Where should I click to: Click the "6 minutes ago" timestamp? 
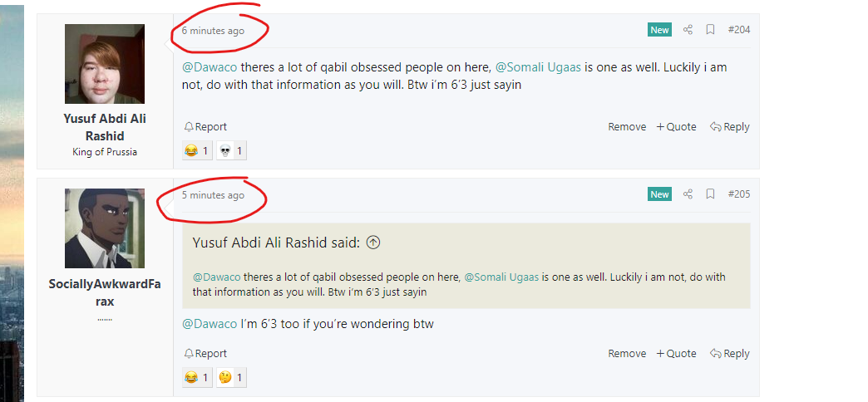[x=213, y=31]
